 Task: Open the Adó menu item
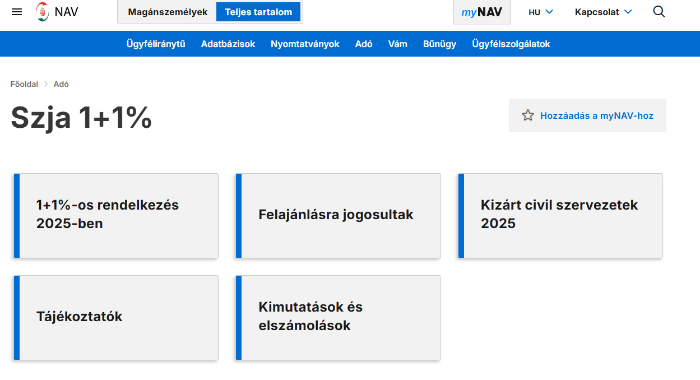(x=363, y=44)
